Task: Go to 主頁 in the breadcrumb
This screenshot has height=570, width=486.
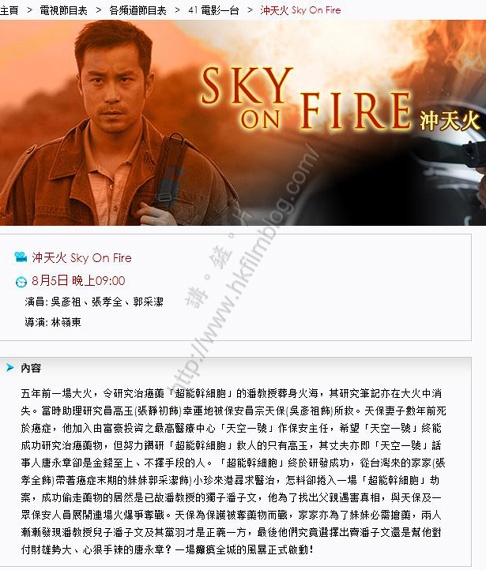Action: point(9,10)
